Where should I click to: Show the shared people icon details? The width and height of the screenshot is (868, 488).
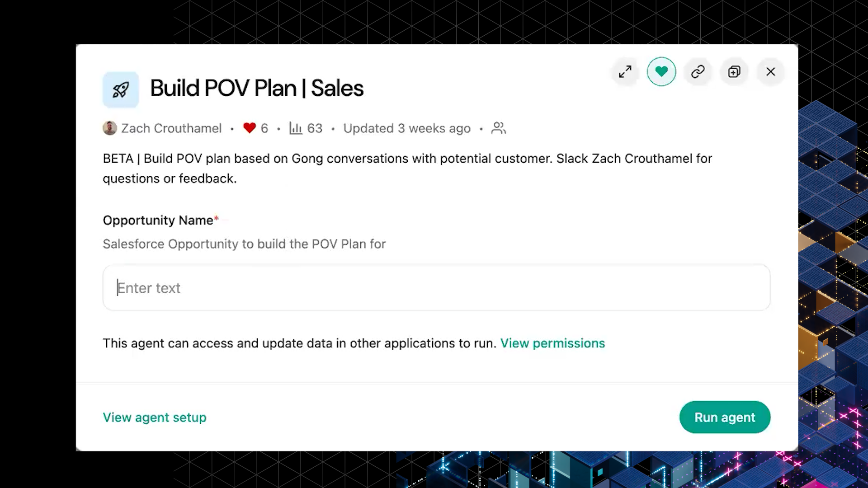[499, 128]
